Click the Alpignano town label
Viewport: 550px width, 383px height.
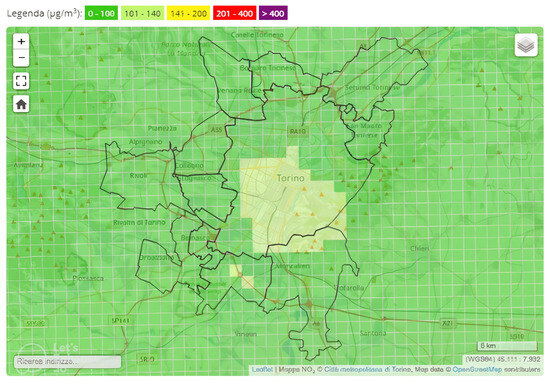pos(146,142)
